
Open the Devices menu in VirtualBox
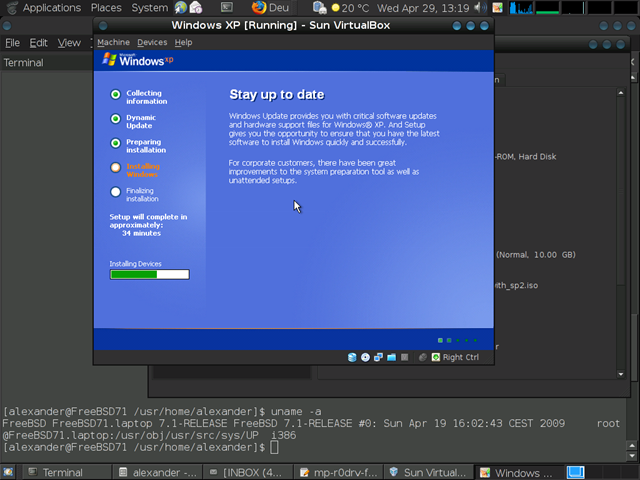pyautogui.click(x=152, y=42)
